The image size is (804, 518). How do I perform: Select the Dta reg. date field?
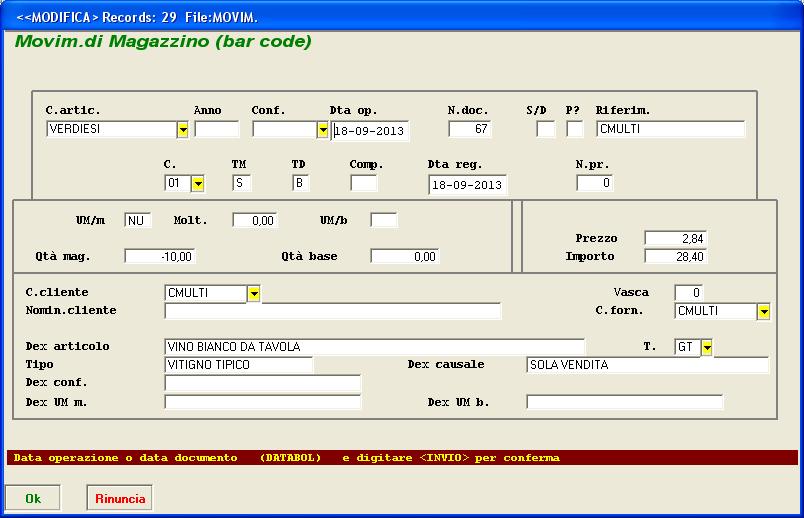pyautogui.click(x=467, y=185)
